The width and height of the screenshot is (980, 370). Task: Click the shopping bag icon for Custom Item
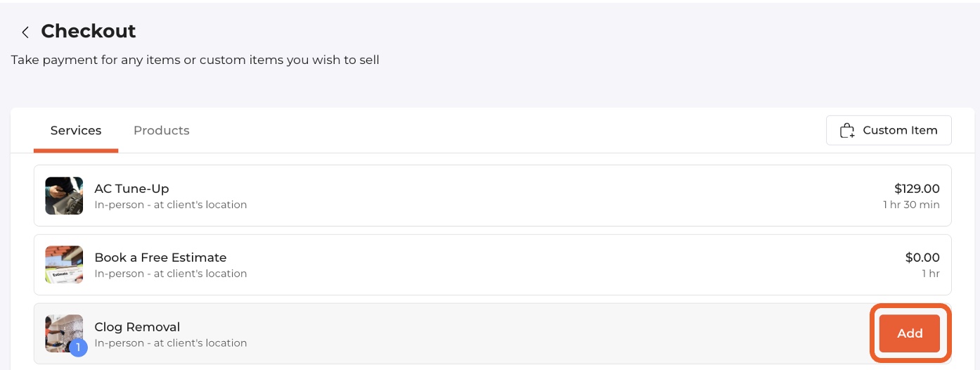(848, 131)
